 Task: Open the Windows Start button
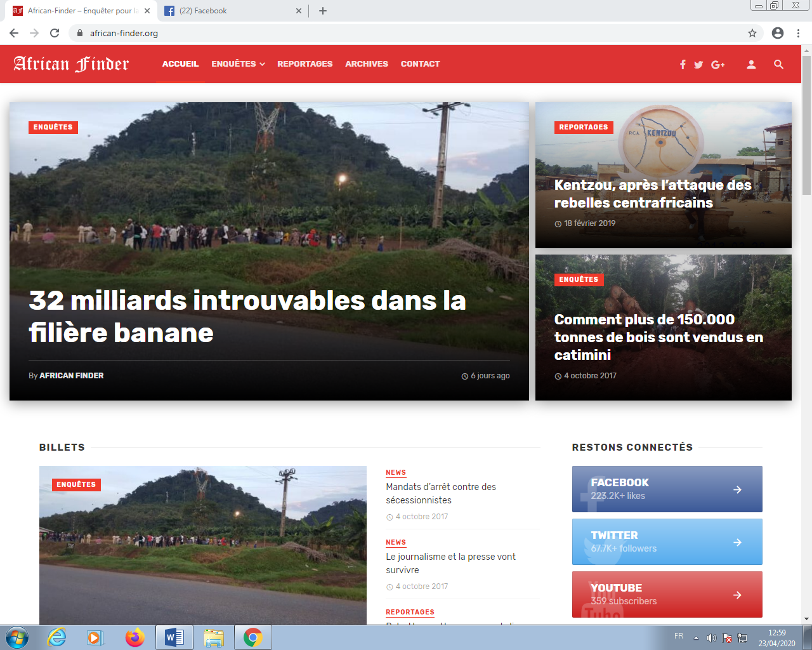click(x=16, y=637)
